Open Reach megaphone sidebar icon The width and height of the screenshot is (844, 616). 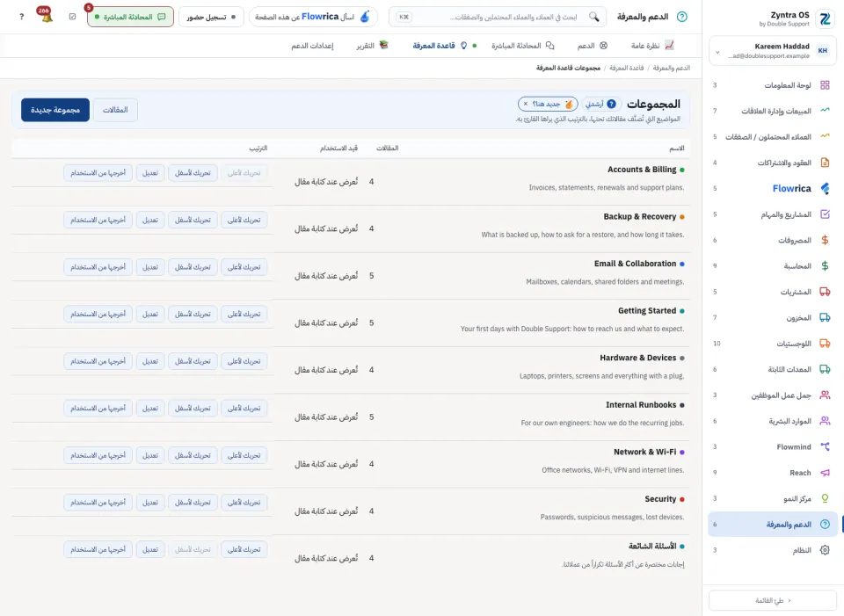825,473
